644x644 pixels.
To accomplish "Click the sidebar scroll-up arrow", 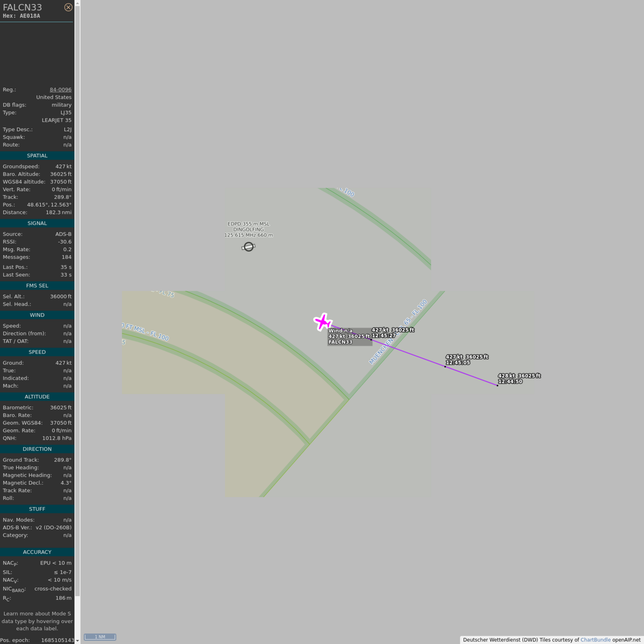I will [x=77, y=3].
